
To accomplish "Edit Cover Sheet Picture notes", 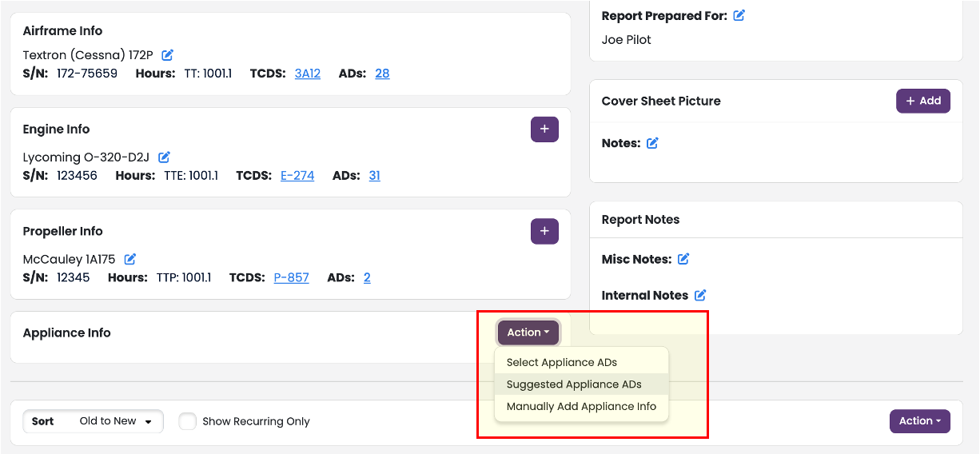I will [x=652, y=143].
